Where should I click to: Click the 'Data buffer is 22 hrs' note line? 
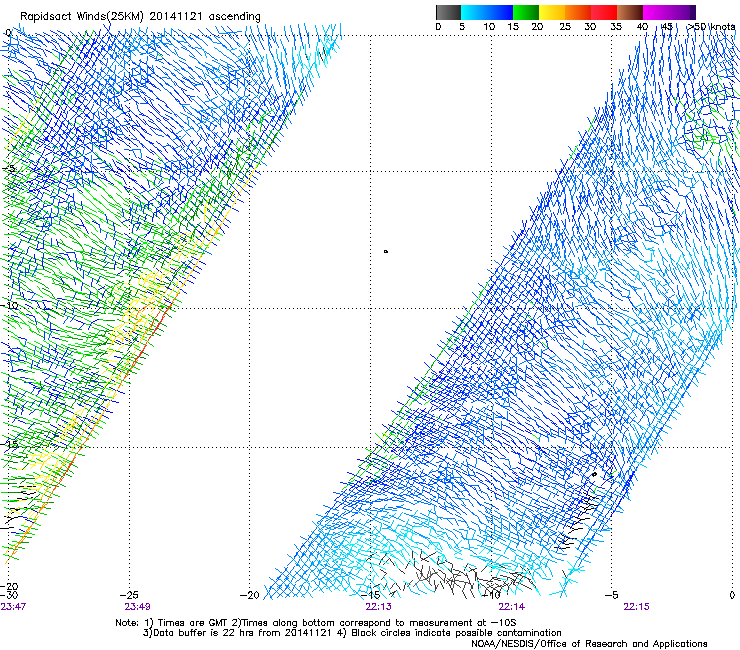(x=352, y=633)
